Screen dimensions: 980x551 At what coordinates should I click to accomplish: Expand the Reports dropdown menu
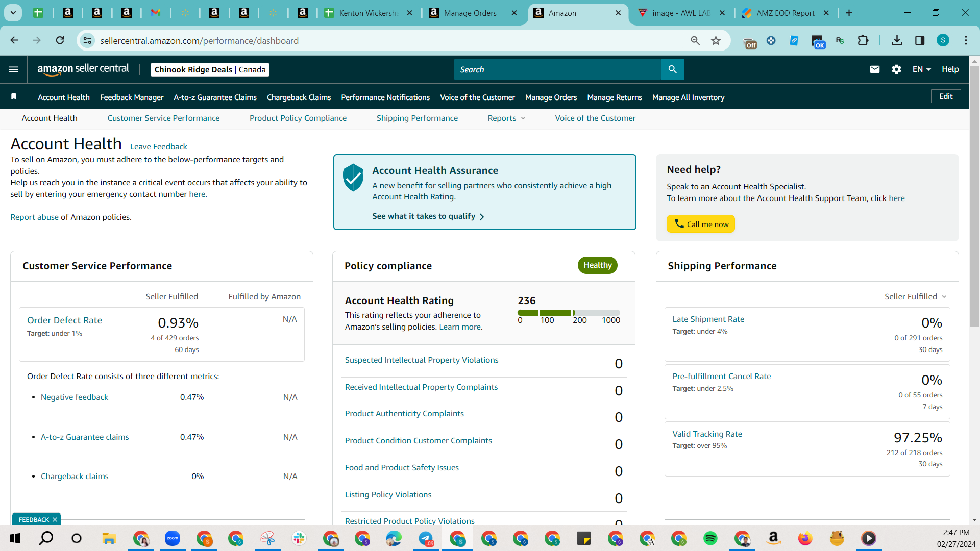click(506, 118)
